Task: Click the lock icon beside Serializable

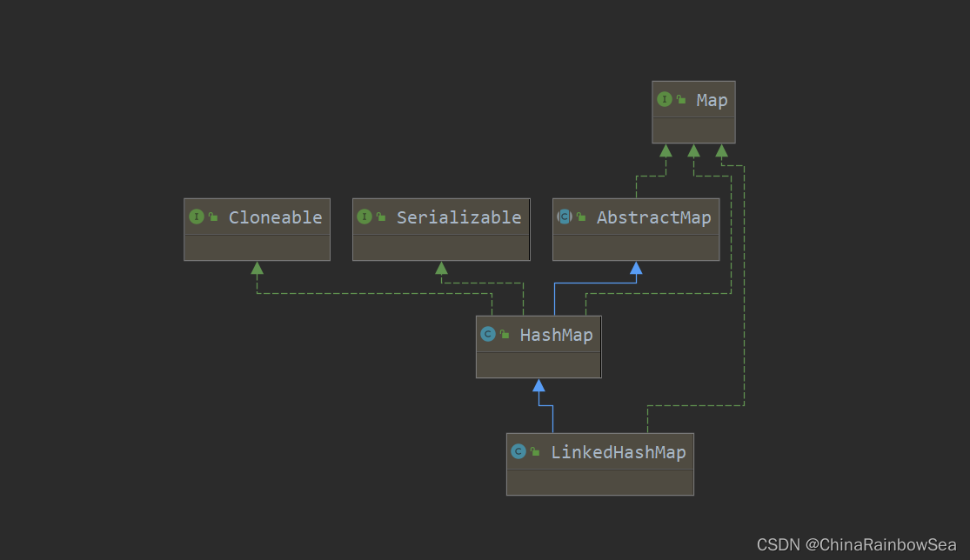Action: click(381, 217)
